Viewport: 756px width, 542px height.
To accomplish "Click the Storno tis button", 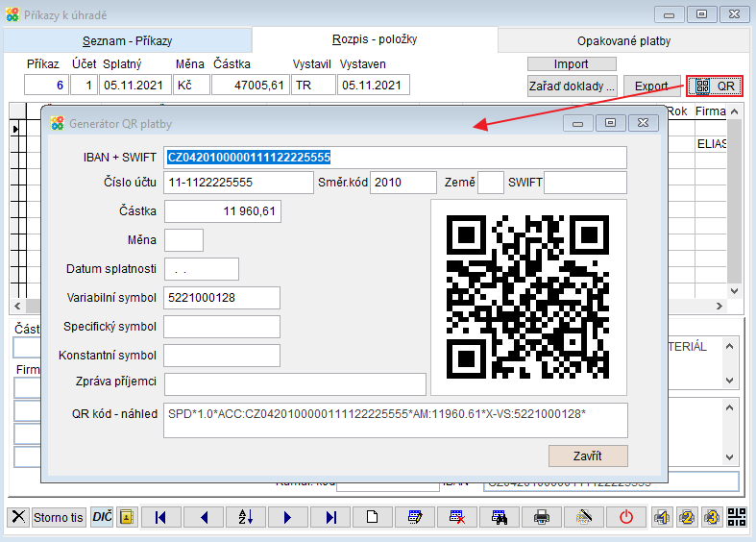I will click(x=59, y=517).
